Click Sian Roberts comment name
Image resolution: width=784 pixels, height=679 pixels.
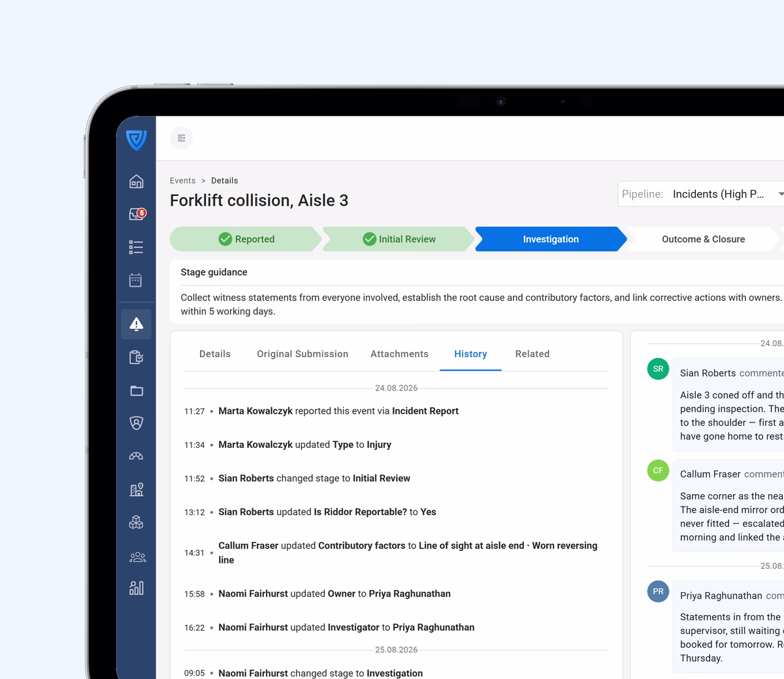[708, 373]
